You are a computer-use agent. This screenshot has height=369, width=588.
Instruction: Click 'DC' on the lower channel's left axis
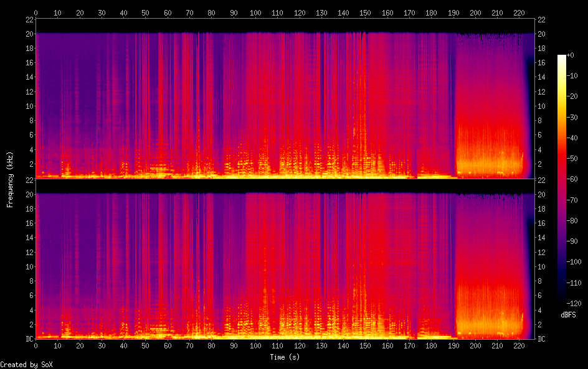coord(30,339)
